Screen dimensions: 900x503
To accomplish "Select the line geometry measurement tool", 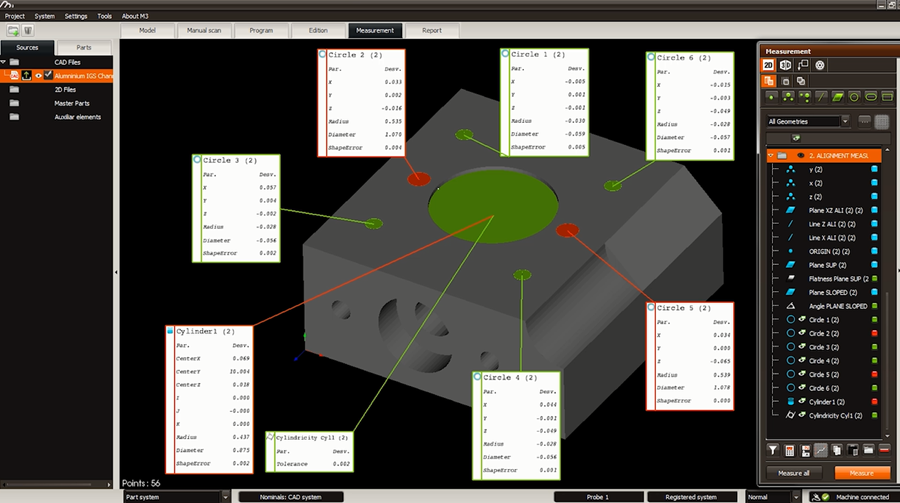I will click(822, 97).
